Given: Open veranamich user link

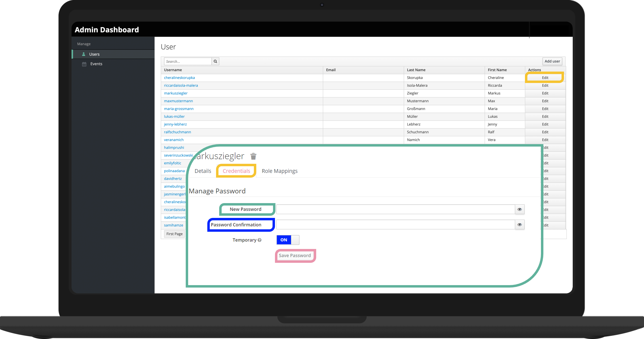Looking at the screenshot, I should pos(174,140).
